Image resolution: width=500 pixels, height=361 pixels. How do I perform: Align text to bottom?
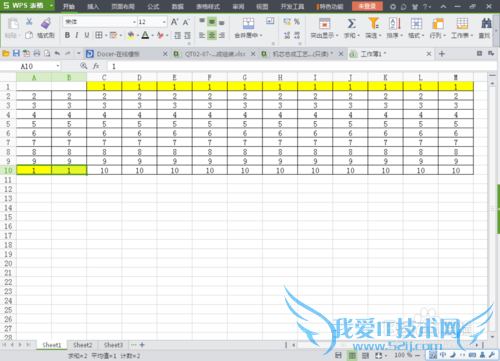coord(222,22)
